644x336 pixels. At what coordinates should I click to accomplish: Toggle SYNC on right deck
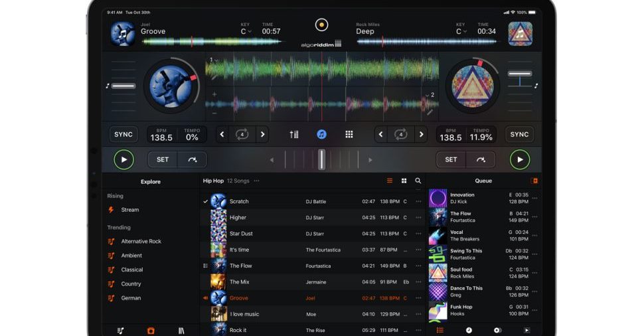519,134
